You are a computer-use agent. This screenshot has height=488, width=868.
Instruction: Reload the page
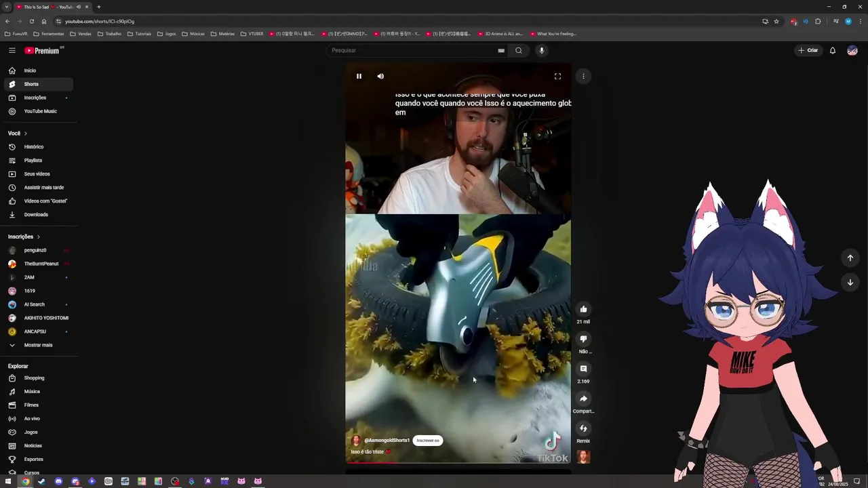(x=31, y=21)
